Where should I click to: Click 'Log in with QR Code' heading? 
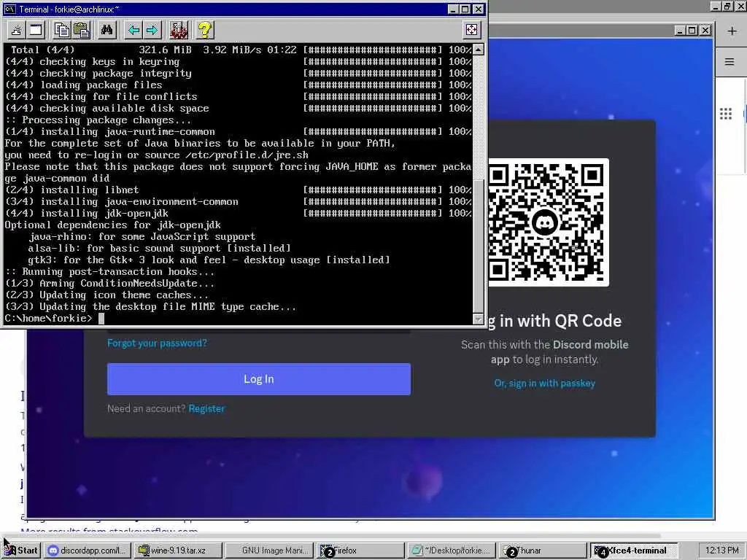[x=555, y=321]
